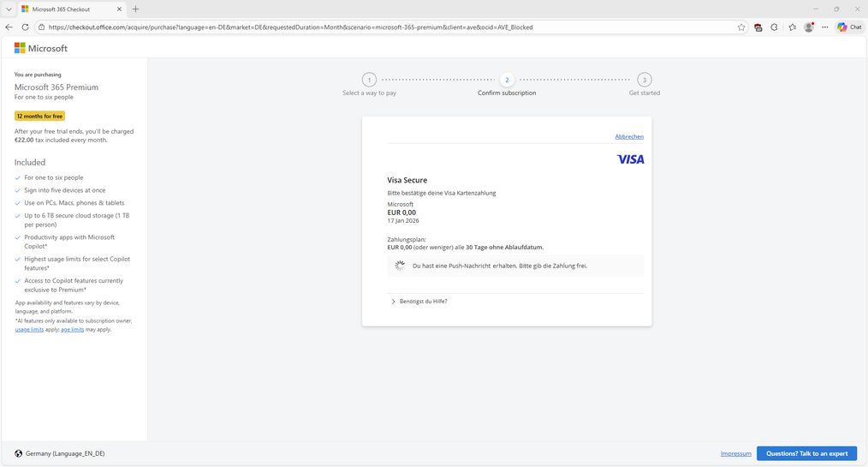Close the Microsoft 365 Checkout tab

tap(119, 9)
